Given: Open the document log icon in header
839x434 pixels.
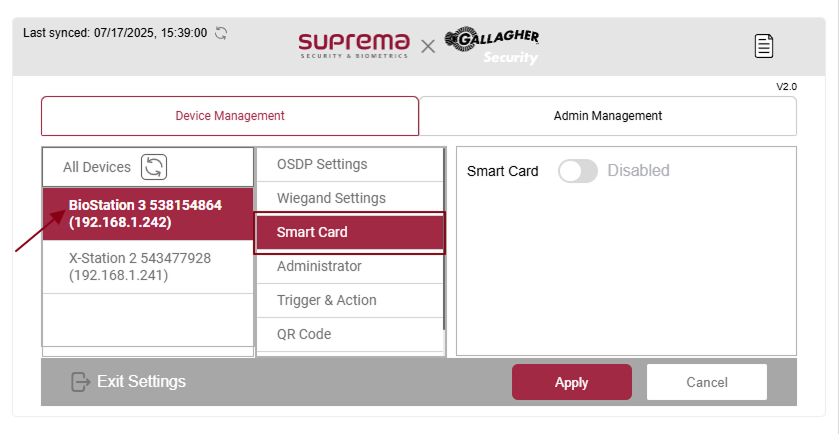Looking at the screenshot, I should tap(764, 45).
